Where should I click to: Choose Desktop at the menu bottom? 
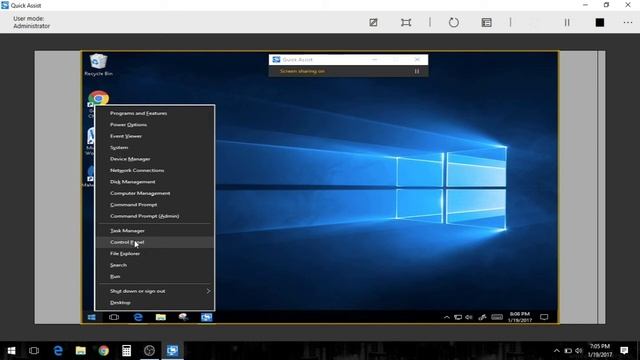point(155,302)
